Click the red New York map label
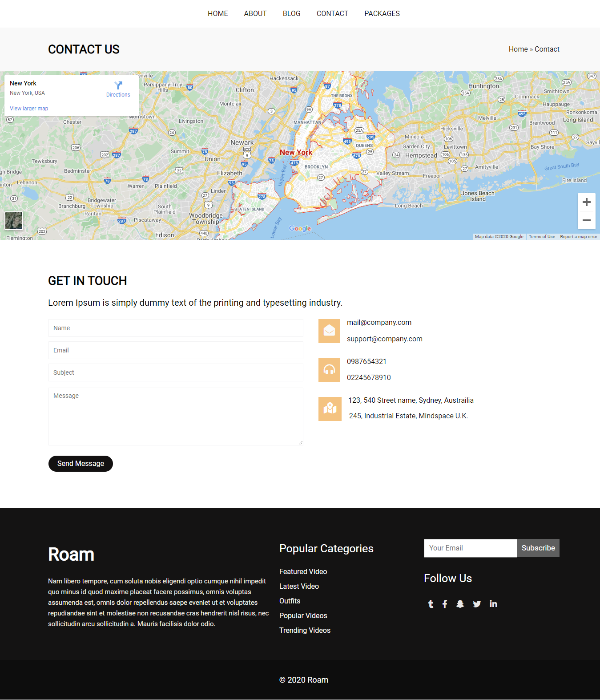 click(x=296, y=152)
